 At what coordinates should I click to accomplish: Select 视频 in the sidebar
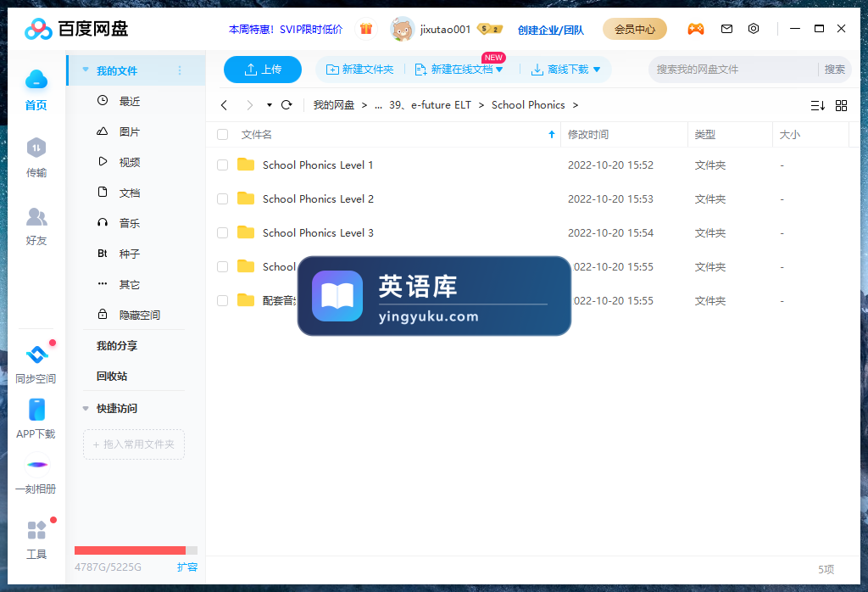pos(130,162)
